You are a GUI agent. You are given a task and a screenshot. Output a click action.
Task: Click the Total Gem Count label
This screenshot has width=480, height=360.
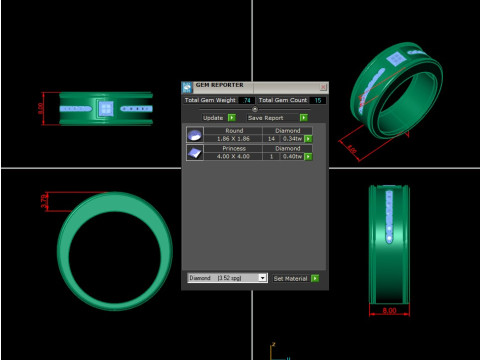click(283, 100)
